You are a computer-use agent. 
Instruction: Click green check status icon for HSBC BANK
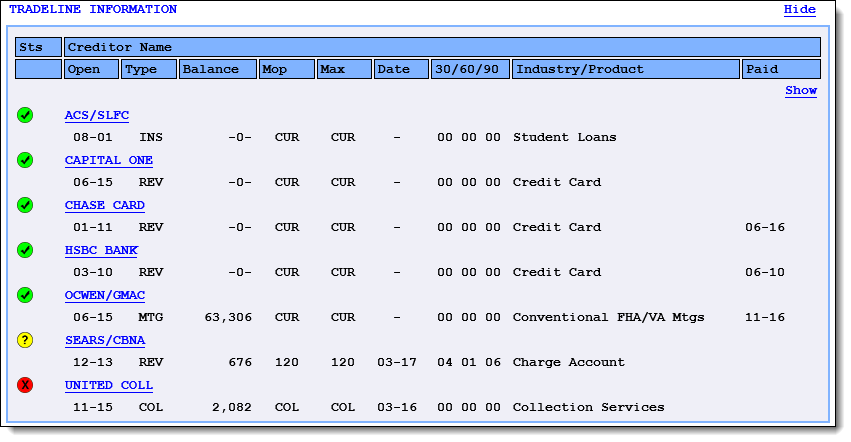pos(25,250)
